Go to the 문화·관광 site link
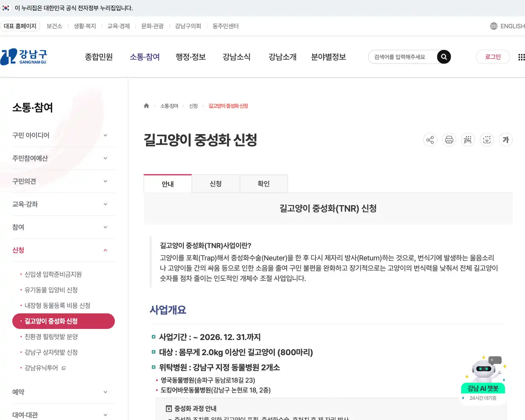 153,26
